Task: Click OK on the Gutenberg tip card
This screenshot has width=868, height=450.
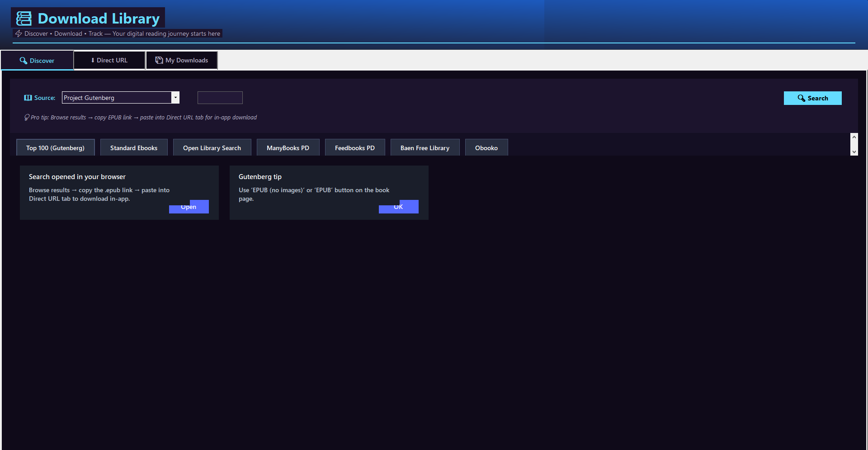Action: click(x=398, y=207)
